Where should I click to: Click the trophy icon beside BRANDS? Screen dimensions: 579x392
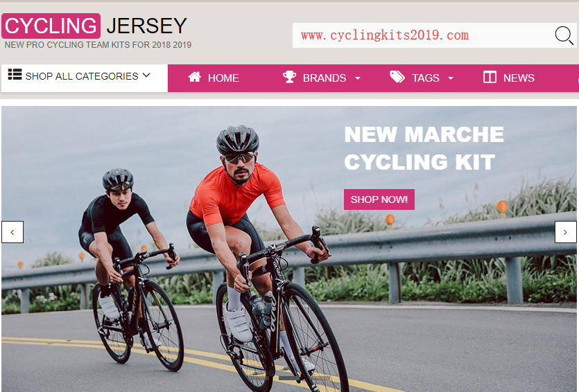(x=290, y=77)
